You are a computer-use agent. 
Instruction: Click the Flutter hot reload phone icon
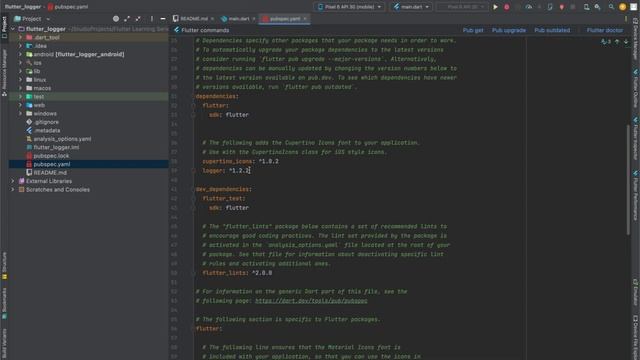550,7
